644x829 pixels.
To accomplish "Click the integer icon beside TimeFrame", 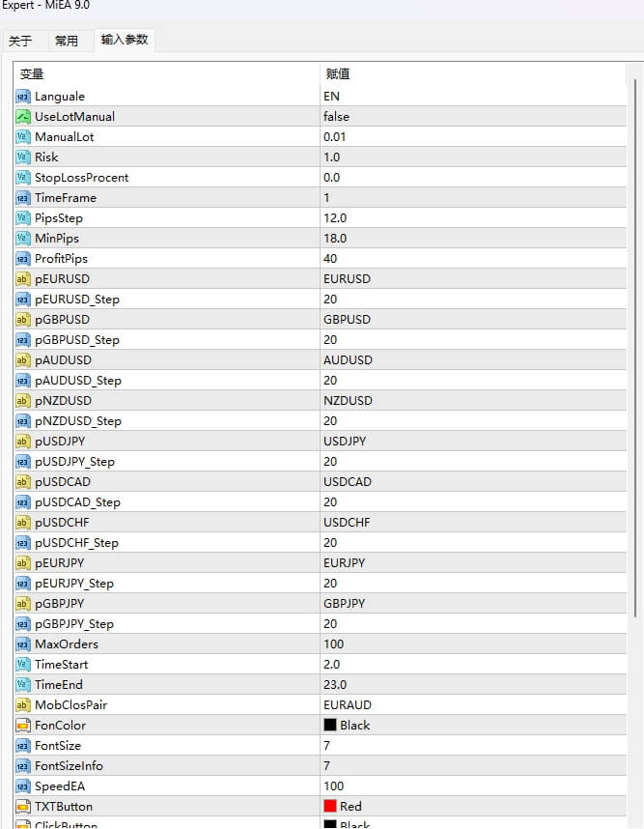I will pyautogui.click(x=23, y=198).
